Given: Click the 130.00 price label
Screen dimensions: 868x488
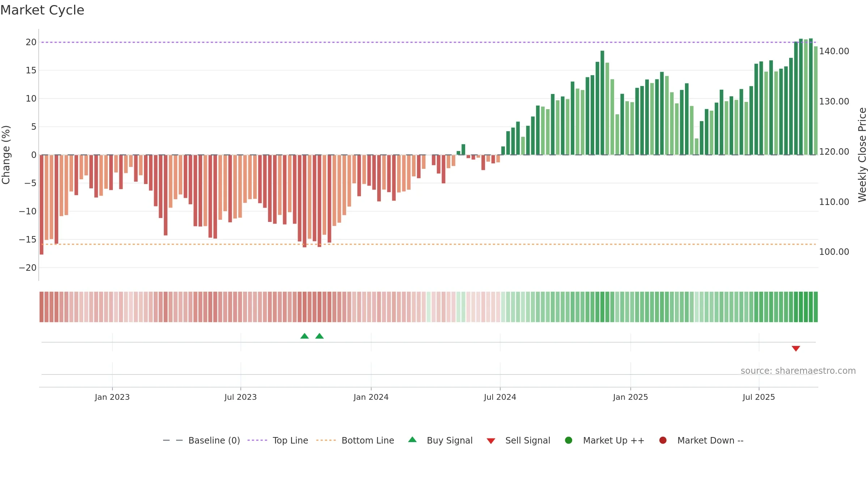Looking at the screenshot, I should (x=834, y=101).
